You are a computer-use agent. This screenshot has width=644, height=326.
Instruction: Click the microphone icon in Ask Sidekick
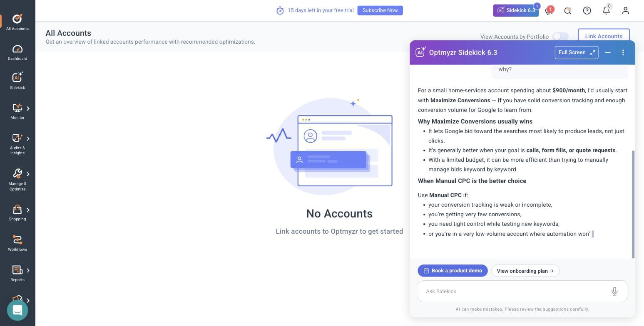click(x=614, y=291)
